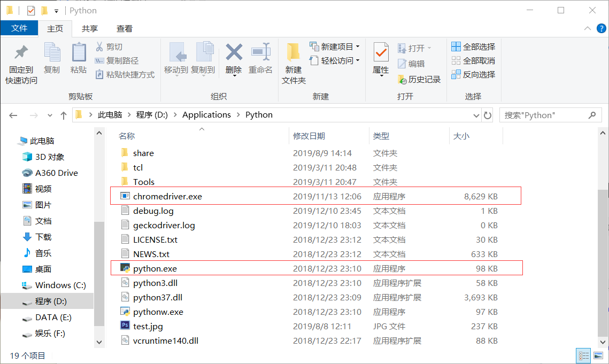Screen dimensions: 609x364
Task: Click the Cut scissors command
Action: pos(109,47)
